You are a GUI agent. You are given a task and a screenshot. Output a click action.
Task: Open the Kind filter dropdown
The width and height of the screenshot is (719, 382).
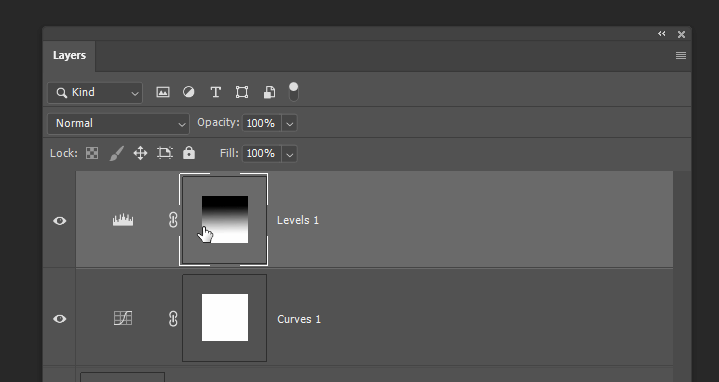[x=95, y=93]
